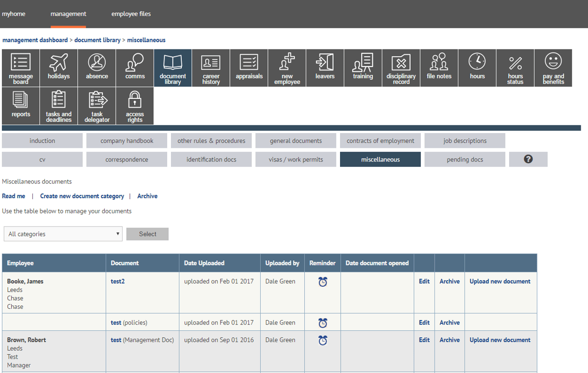Click Create new document category link
Viewport: 588px width, 373px height.
pyautogui.click(x=82, y=196)
